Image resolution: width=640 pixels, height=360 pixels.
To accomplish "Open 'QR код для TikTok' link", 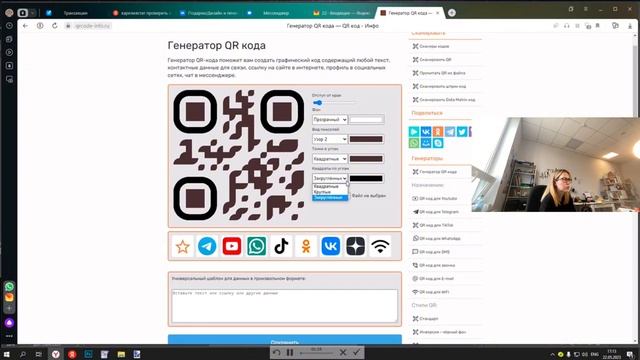I will tap(436, 225).
